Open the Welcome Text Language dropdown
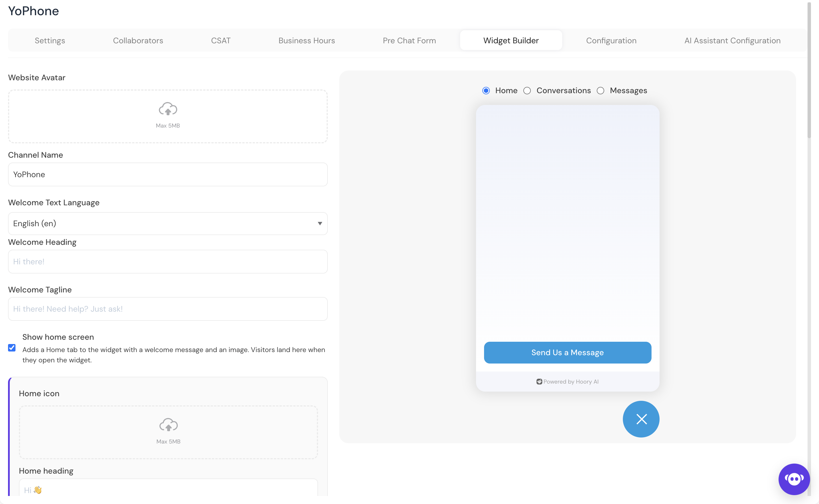The image size is (819, 504). click(x=168, y=224)
